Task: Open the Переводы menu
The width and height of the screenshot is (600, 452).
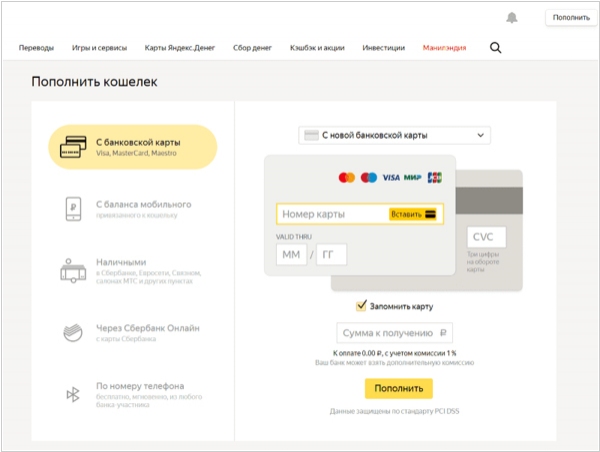Action: [36, 48]
